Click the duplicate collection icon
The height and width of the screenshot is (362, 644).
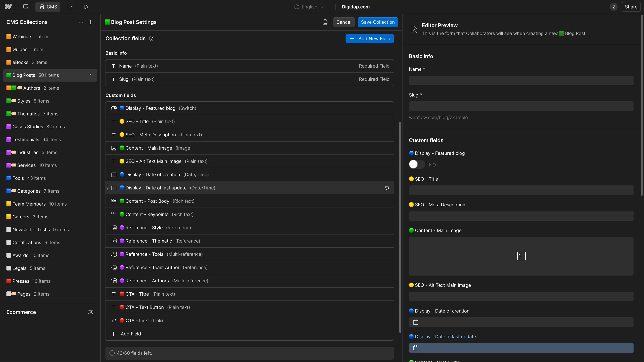pos(325,22)
